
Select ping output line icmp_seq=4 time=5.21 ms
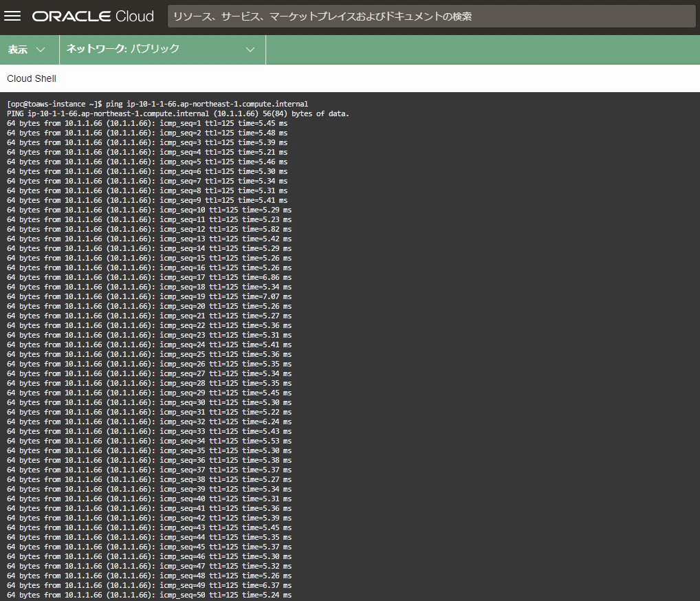147,152
